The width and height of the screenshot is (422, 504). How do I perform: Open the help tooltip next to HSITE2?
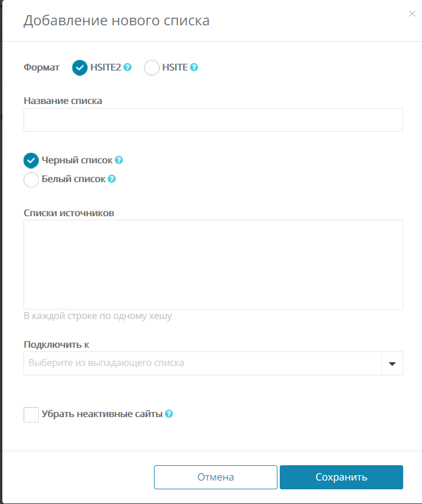(x=128, y=67)
